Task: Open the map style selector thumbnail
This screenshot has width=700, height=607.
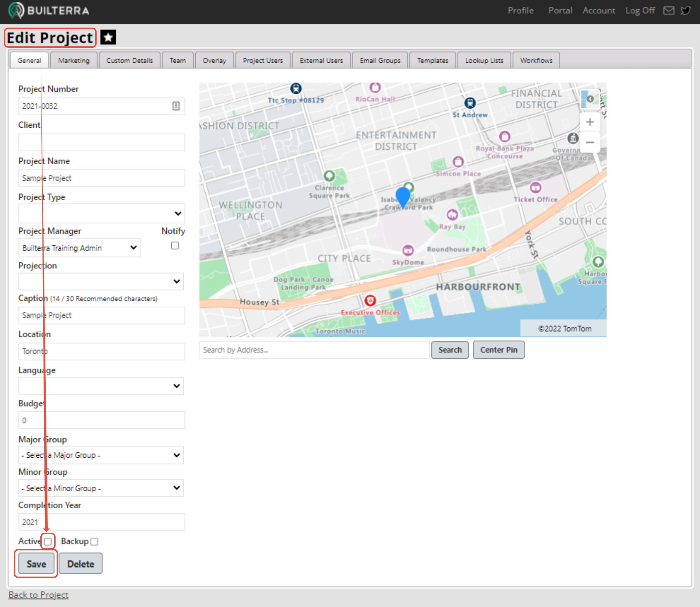Action: (590, 99)
